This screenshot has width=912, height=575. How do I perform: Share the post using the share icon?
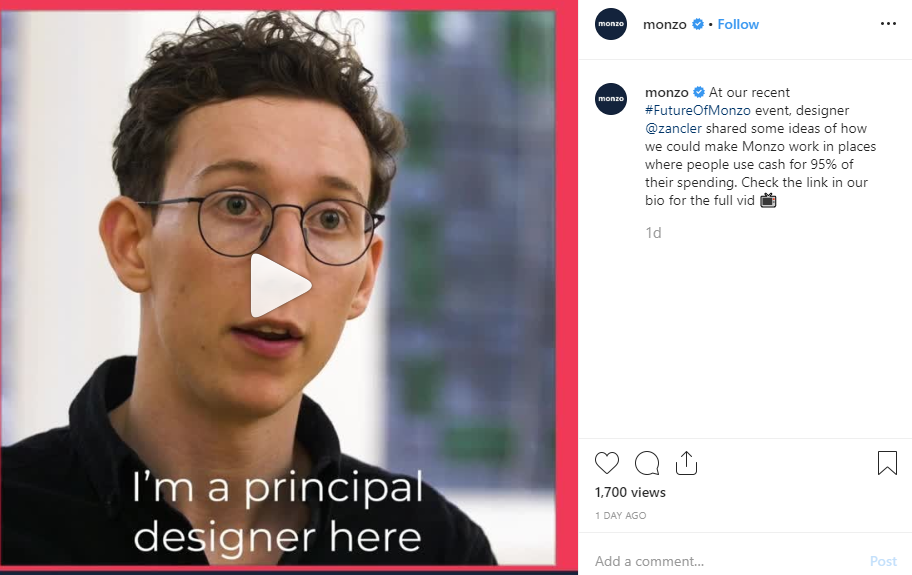[x=686, y=463]
